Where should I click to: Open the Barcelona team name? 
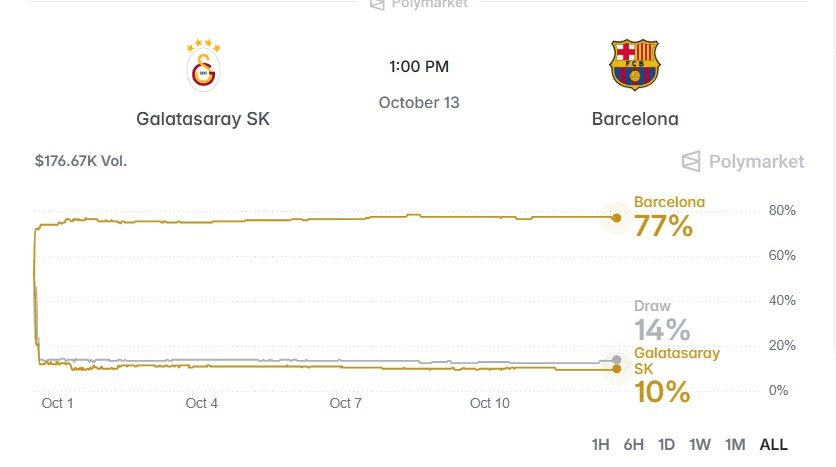click(x=635, y=118)
